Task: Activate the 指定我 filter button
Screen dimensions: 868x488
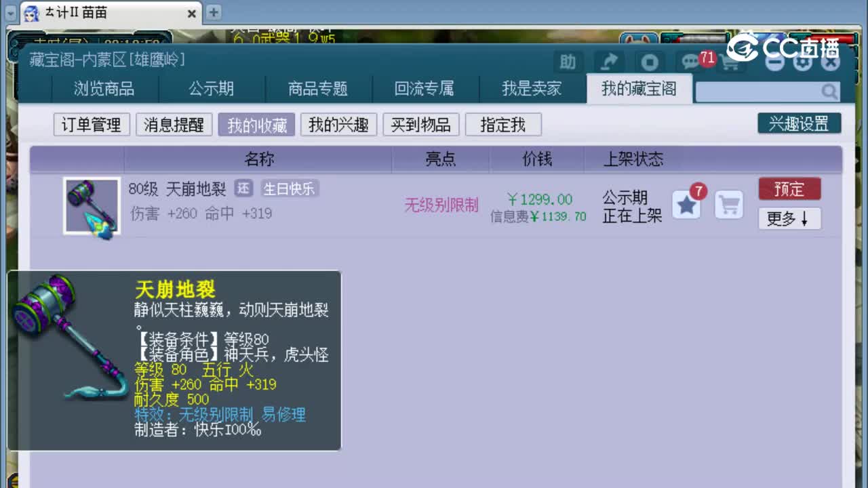Action: point(503,124)
